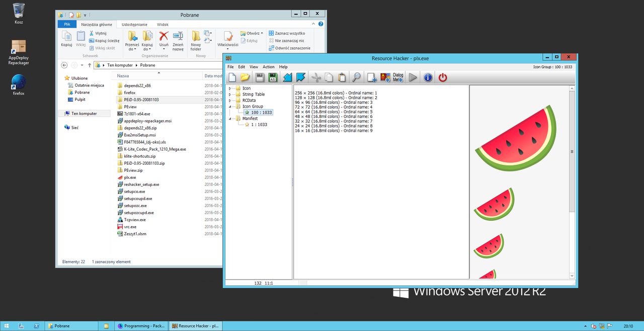Image resolution: width=644 pixels, height=331 pixels.
Task: Expand the RCData tree node
Action: pyautogui.click(x=230, y=100)
